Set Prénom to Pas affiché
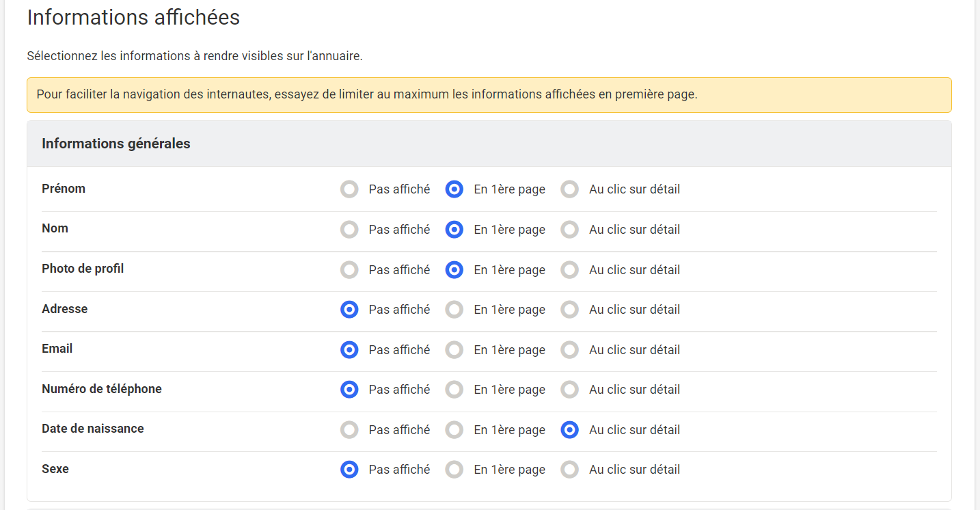 [x=349, y=189]
